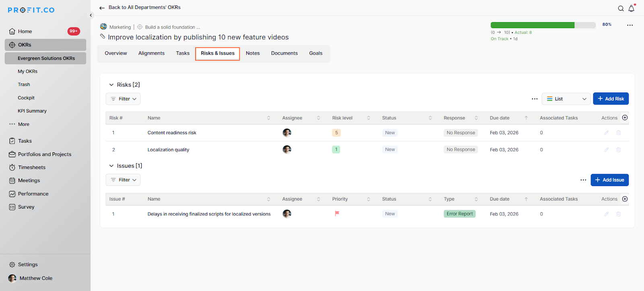Sort risks by Name column

tap(268, 118)
